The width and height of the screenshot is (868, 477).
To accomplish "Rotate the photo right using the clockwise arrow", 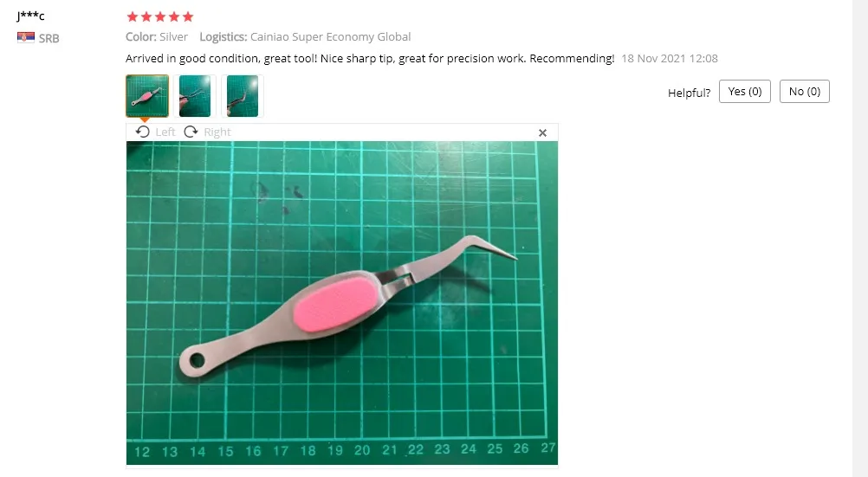I will 191,132.
